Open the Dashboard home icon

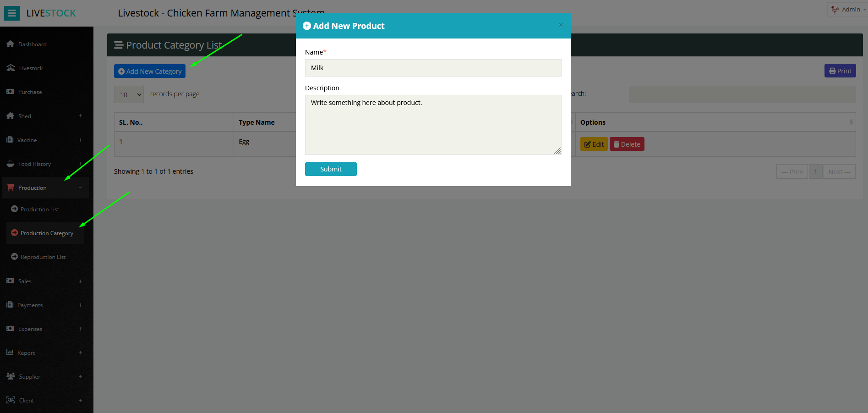tap(11, 44)
